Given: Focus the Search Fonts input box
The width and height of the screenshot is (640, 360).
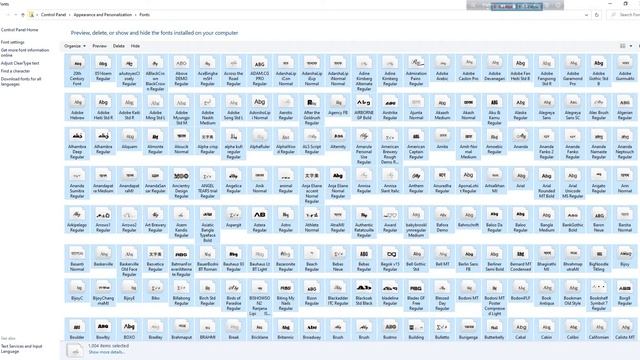Looking at the screenshot, I should (625, 15).
